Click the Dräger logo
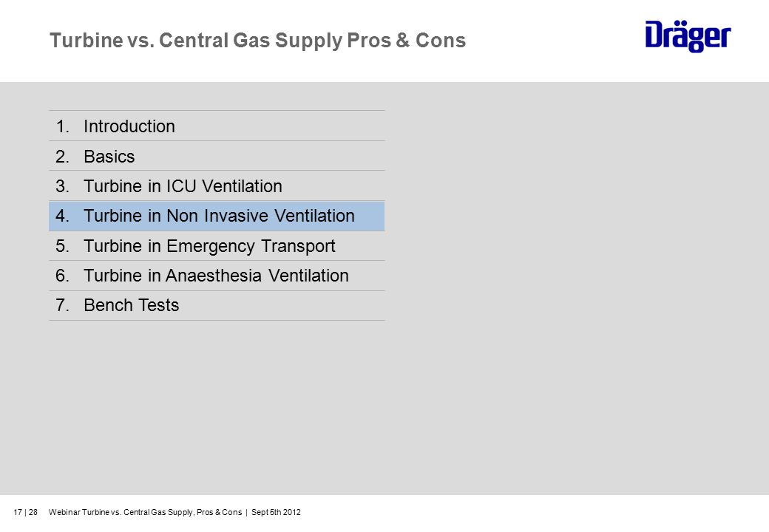Screen dimensions: 769x532 tap(688, 35)
